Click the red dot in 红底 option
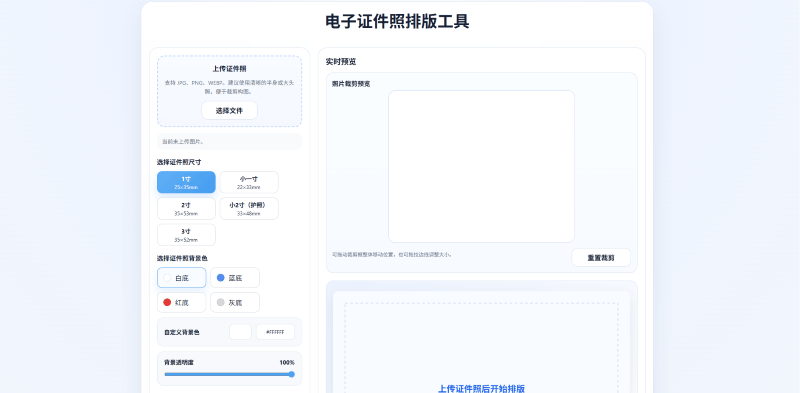800x393 pixels. 167,303
